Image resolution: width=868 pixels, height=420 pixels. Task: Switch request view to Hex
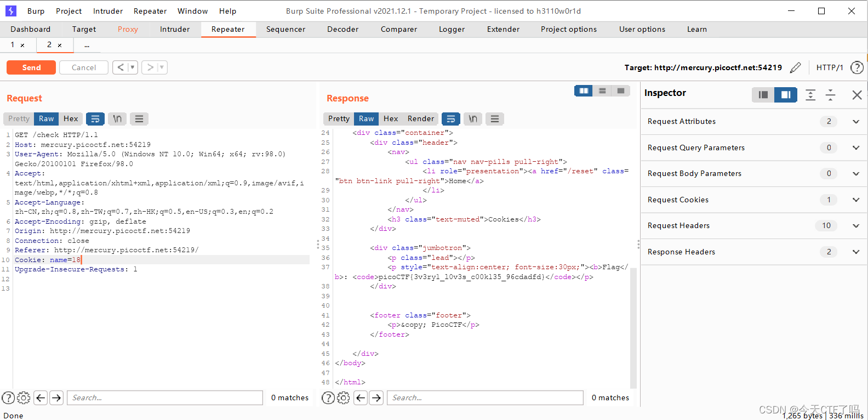pos(71,118)
